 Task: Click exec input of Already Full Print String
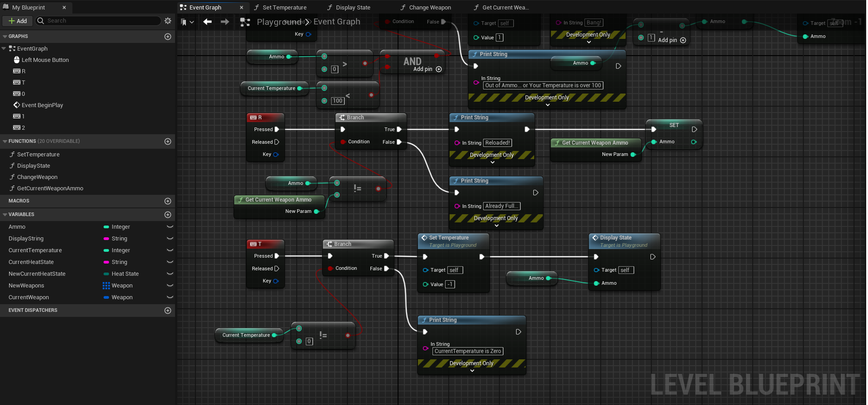pos(457,193)
